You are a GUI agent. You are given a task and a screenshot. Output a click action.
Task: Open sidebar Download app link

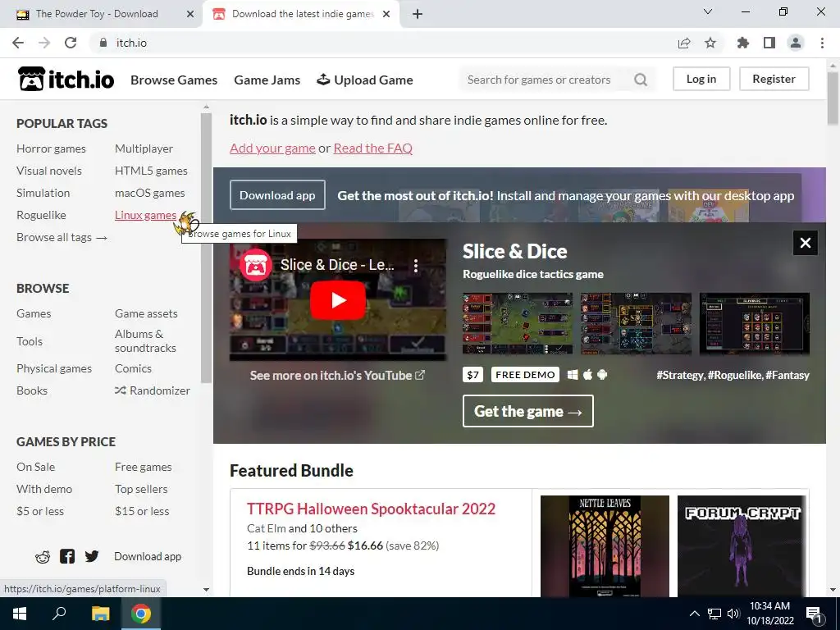(x=148, y=556)
